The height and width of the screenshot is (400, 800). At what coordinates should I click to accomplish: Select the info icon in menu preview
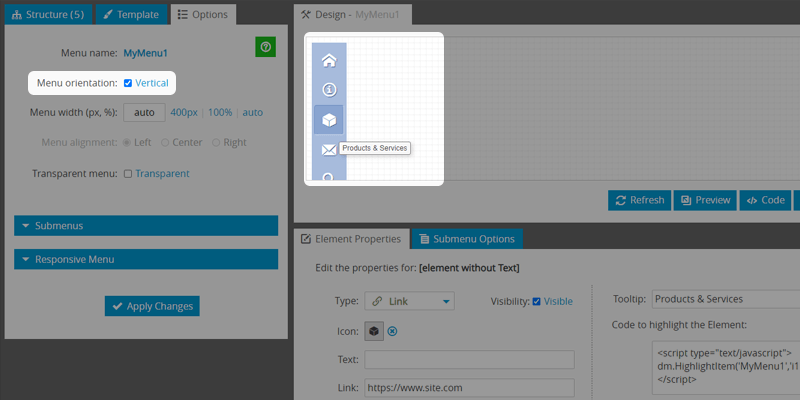pyautogui.click(x=329, y=90)
